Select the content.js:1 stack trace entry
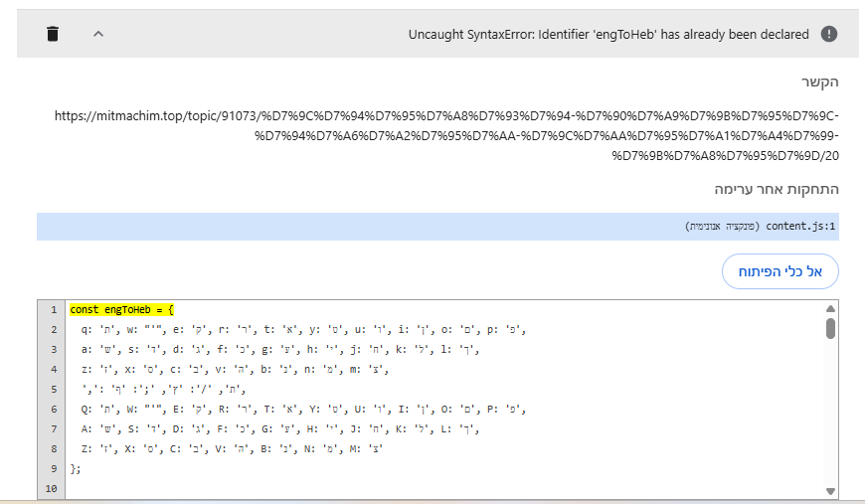865x504 pixels. point(802,227)
